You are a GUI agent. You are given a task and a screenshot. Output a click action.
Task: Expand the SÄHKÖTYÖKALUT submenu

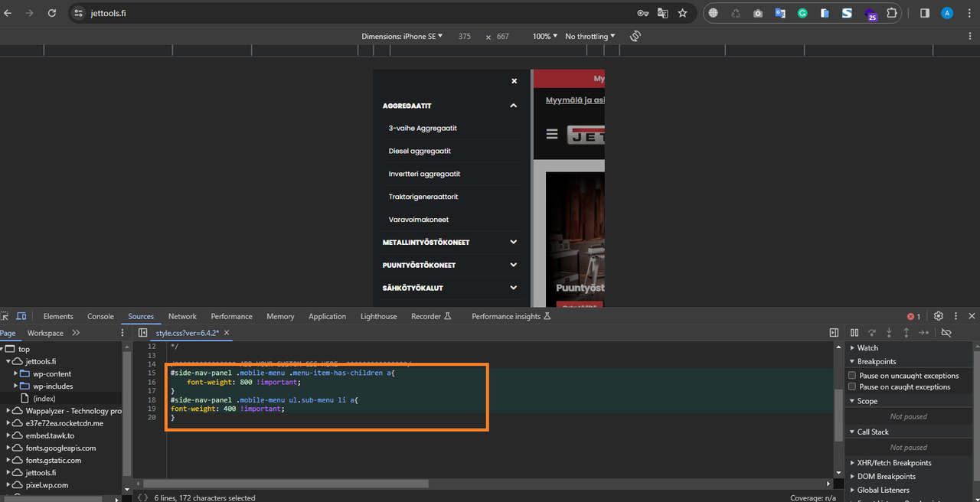pos(513,288)
